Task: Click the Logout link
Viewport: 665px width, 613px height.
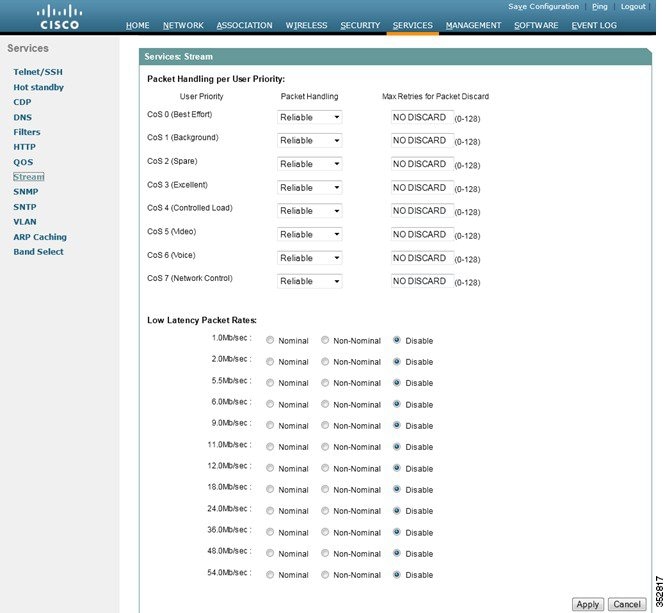Action: (633, 6)
